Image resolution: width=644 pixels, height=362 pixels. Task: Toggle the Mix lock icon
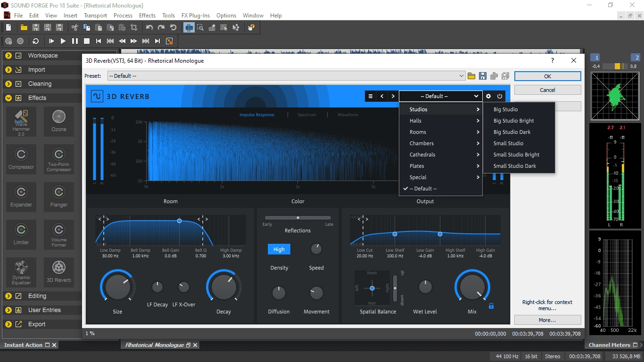(491, 306)
